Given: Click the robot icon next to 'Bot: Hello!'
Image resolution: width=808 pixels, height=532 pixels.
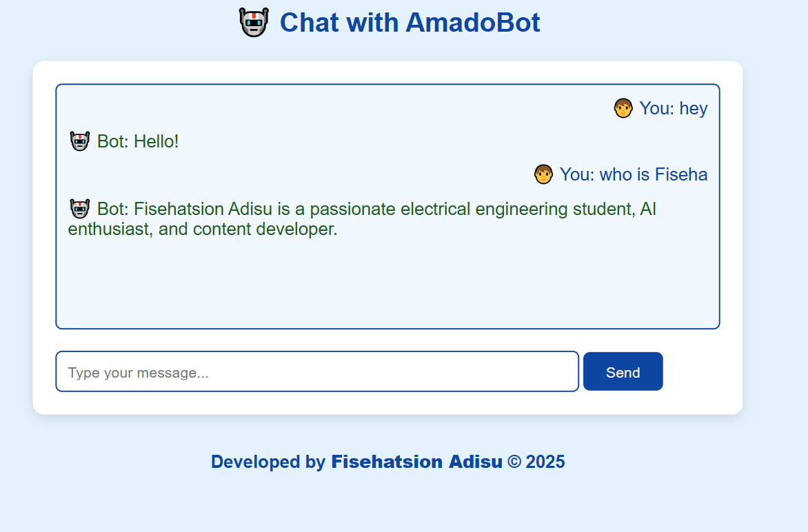Looking at the screenshot, I should coord(79,140).
